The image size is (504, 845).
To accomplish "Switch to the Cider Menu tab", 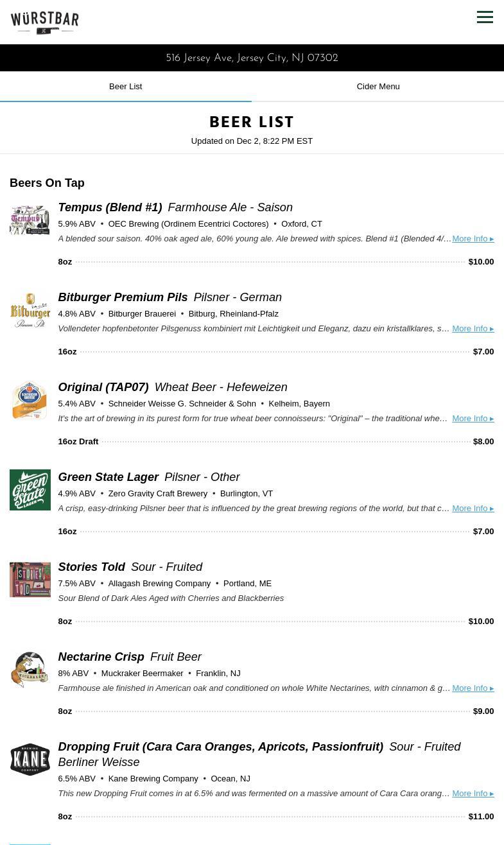I will [x=378, y=87].
